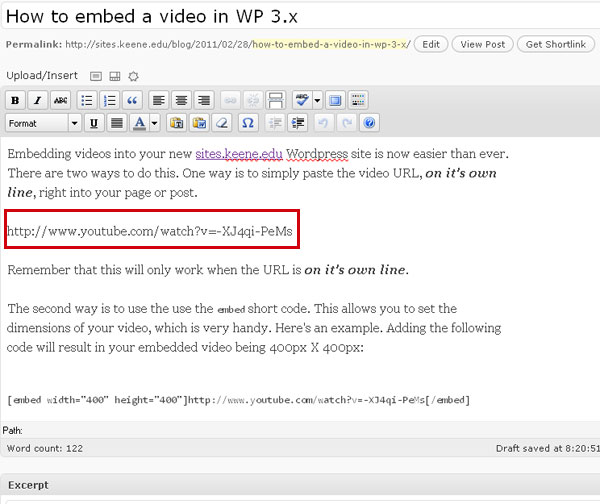The width and height of the screenshot is (600, 504).
Task: Click the Upload/Insert label
Action: coord(42,76)
